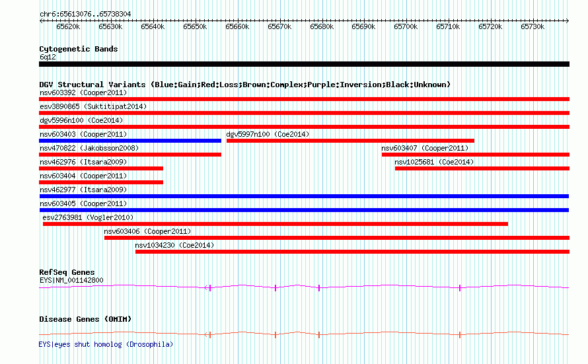The image size is (588, 364).
Task: Click the 65670k ruler label
Action: coord(279,26)
